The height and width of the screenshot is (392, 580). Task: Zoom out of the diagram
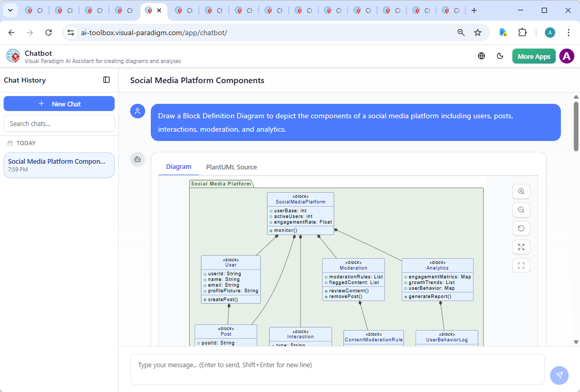point(521,210)
